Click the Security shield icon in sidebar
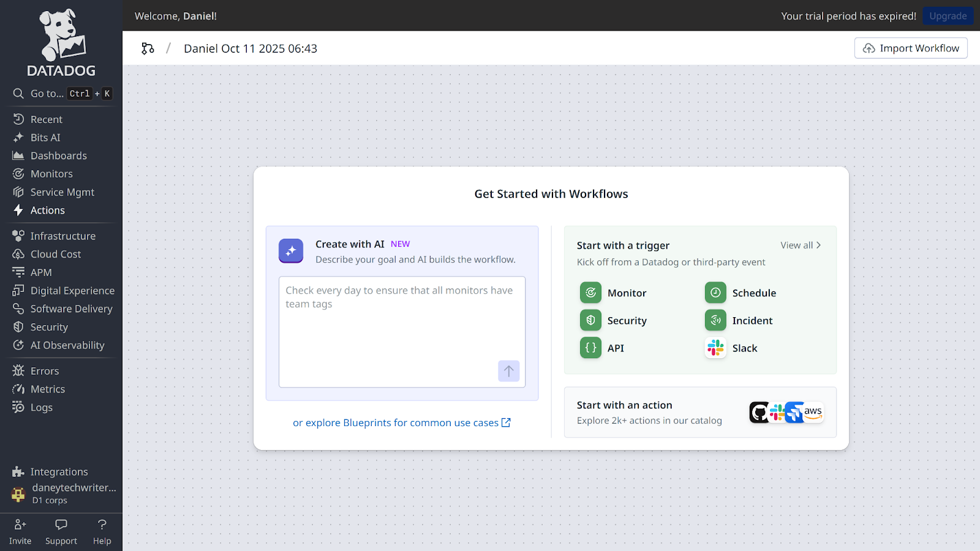 click(18, 327)
